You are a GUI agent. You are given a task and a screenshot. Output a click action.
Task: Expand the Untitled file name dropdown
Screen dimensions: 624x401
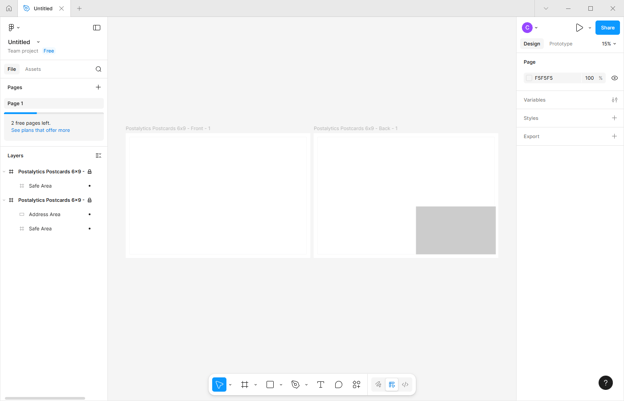point(38,42)
